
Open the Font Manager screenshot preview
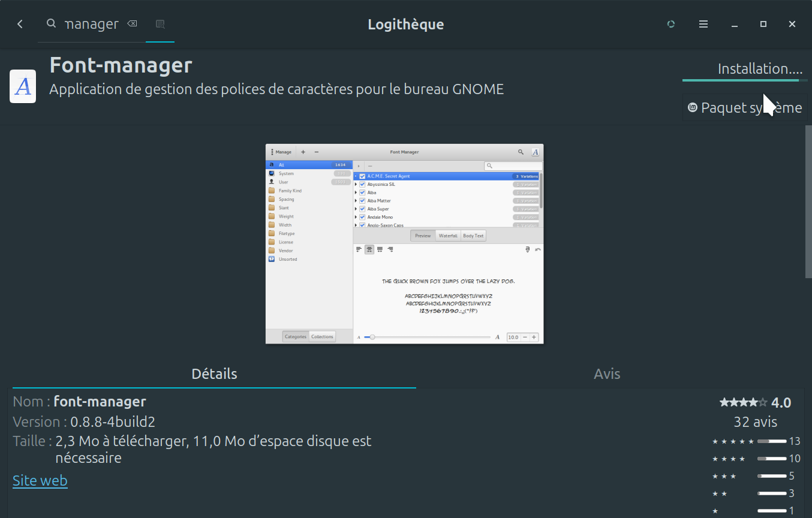tap(404, 243)
